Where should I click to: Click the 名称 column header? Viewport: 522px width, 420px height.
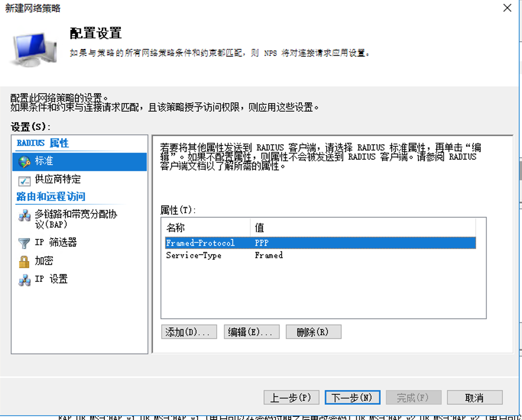(208, 228)
